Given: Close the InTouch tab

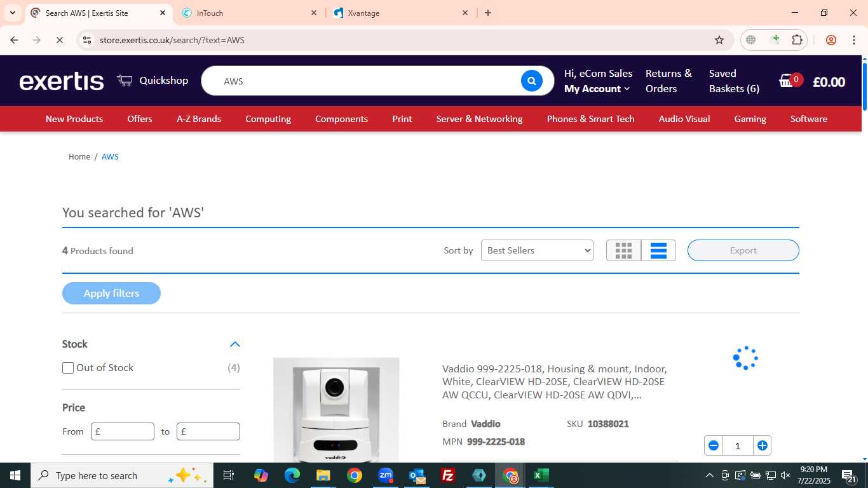Looking at the screenshot, I should pos(314,13).
